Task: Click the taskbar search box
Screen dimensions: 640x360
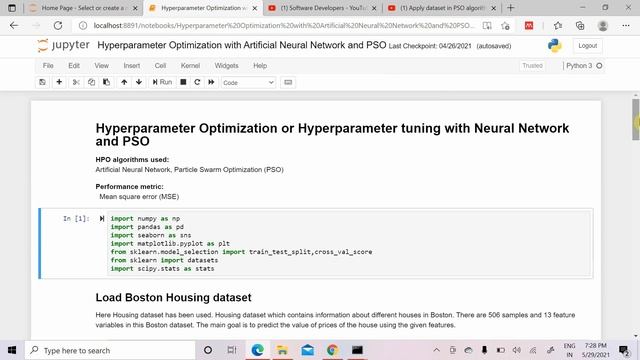Action: click(110, 350)
